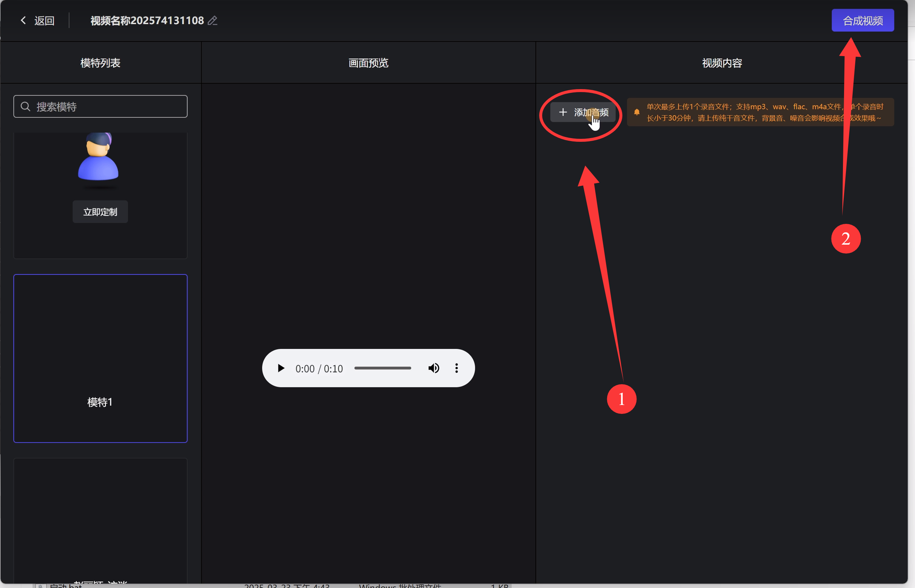Viewport: 915px width, 588px height.
Task: Click the plus icon on 添加音频
Action: (563, 112)
